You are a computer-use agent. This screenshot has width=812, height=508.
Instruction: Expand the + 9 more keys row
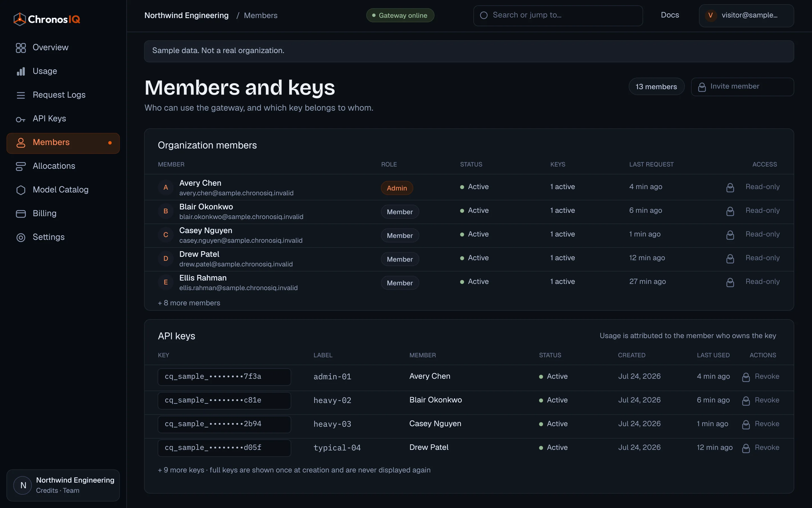pyautogui.click(x=294, y=470)
